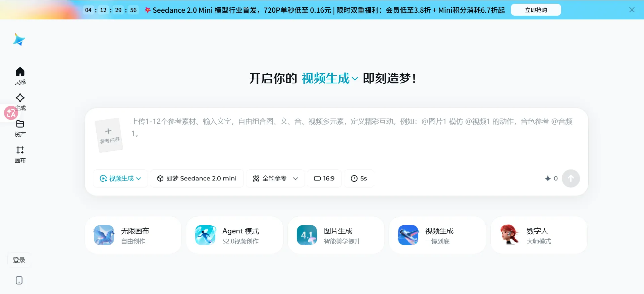Click the mobile phone icon in sidebar
Screen dimensions: 644x294
click(x=19, y=280)
